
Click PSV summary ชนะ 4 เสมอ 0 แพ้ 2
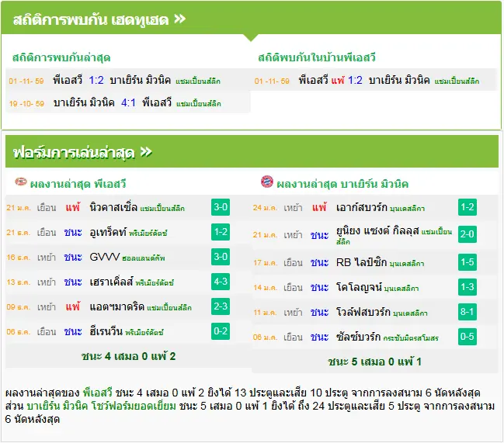[128, 356]
